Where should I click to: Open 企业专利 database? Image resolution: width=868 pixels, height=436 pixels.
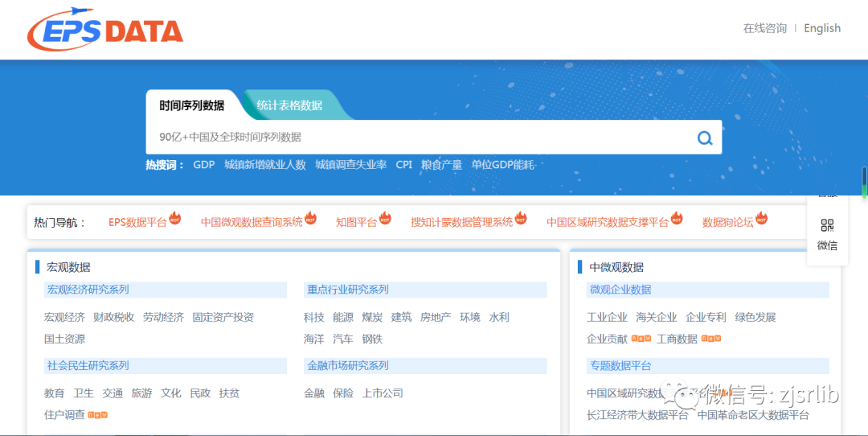coord(706,318)
